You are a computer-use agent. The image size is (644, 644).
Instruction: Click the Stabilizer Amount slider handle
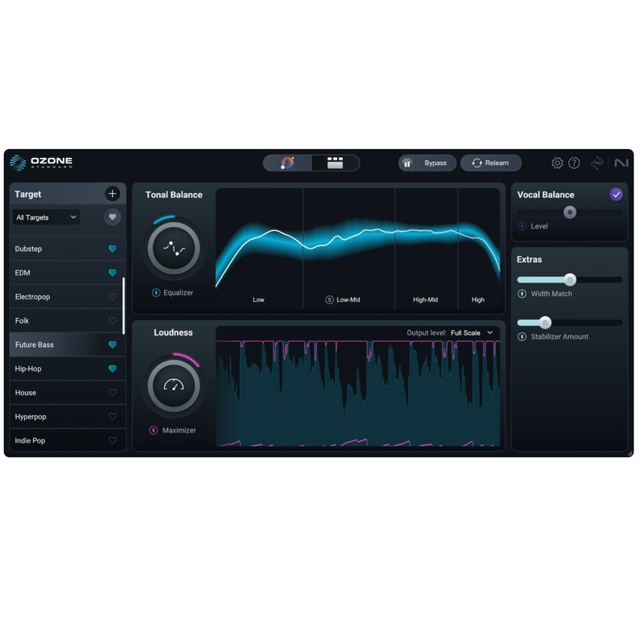(x=545, y=323)
